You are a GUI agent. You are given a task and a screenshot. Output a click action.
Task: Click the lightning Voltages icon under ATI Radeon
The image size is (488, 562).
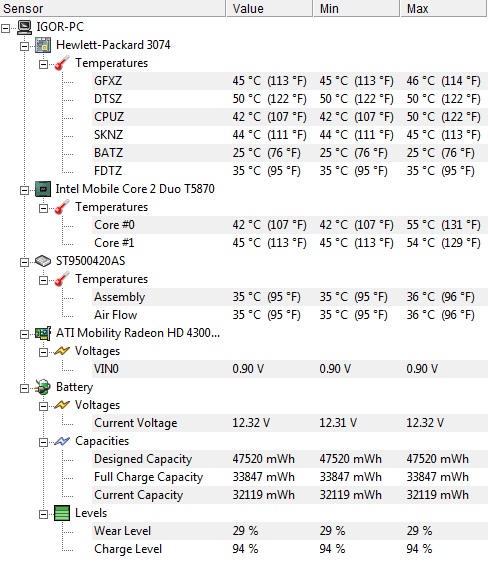(x=62, y=351)
